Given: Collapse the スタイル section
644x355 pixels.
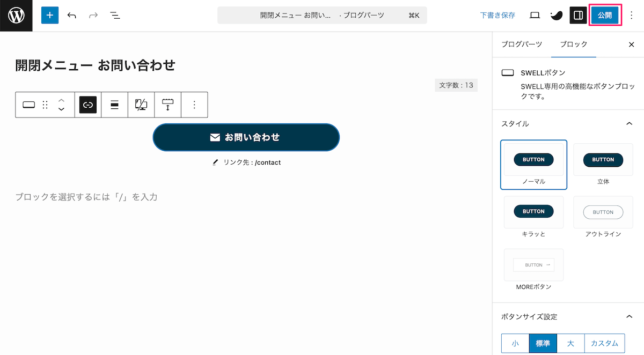Looking at the screenshot, I should (x=629, y=123).
